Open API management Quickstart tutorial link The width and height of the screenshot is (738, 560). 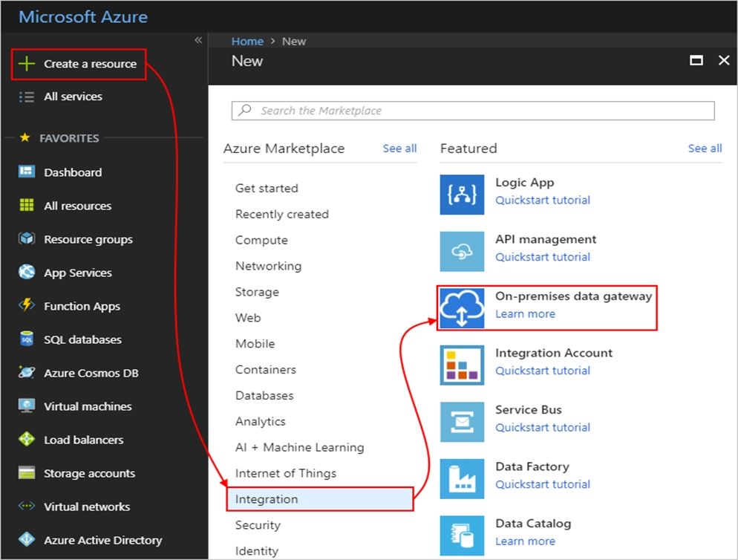pos(543,257)
